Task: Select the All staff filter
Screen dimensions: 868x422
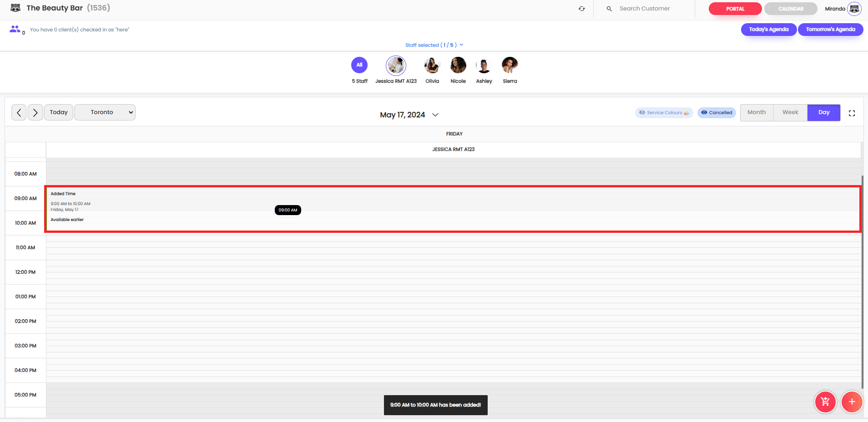Action: click(359, 65)
